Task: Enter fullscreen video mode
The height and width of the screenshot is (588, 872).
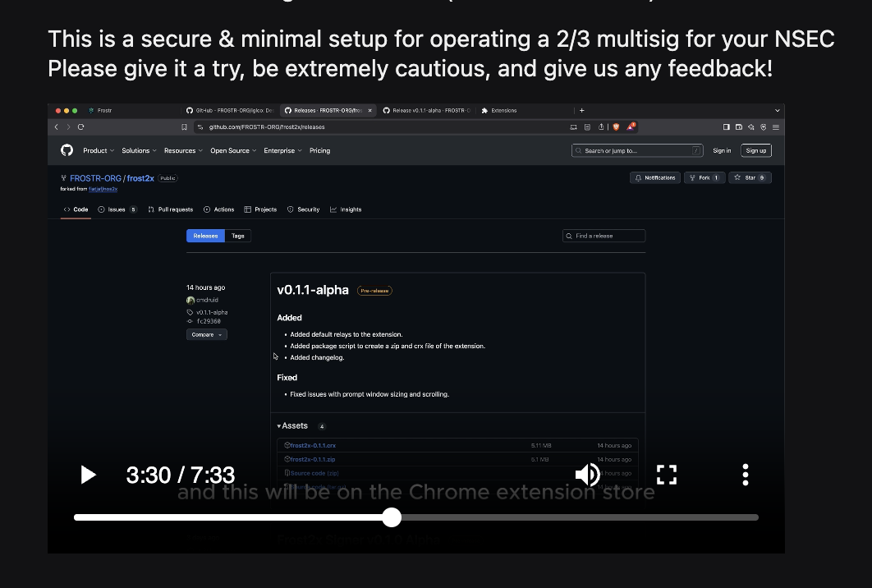Action: coord(666,475)
